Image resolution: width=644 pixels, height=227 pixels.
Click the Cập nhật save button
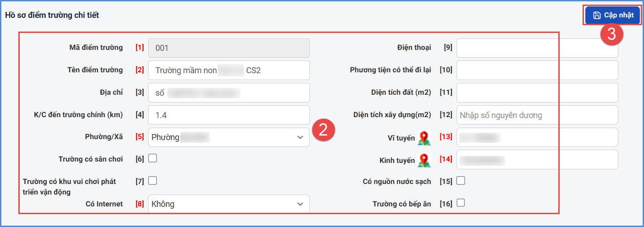tap(612, 15)
